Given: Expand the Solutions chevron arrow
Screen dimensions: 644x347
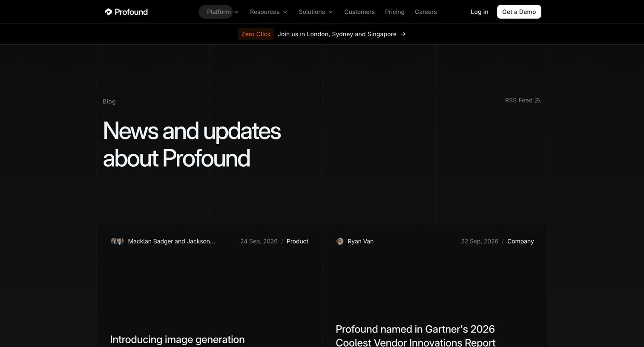Looking at the screenshot, I should [331, 12].
